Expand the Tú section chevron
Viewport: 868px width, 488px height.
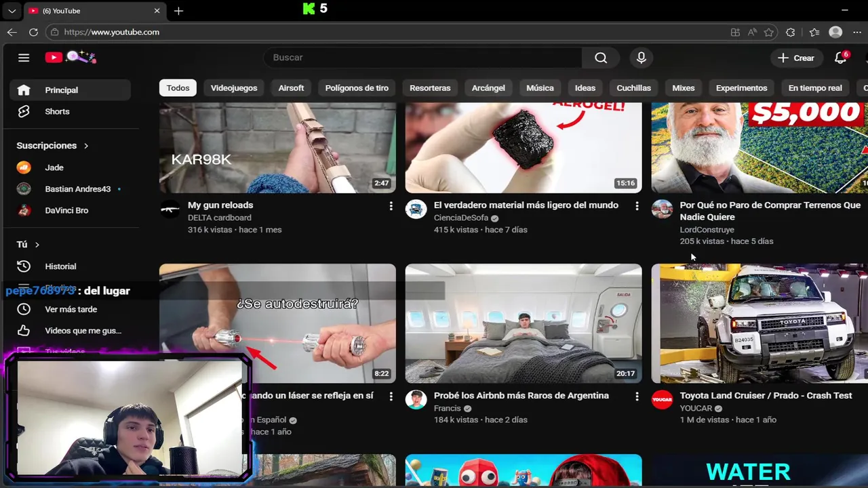(x=37, y=245)
